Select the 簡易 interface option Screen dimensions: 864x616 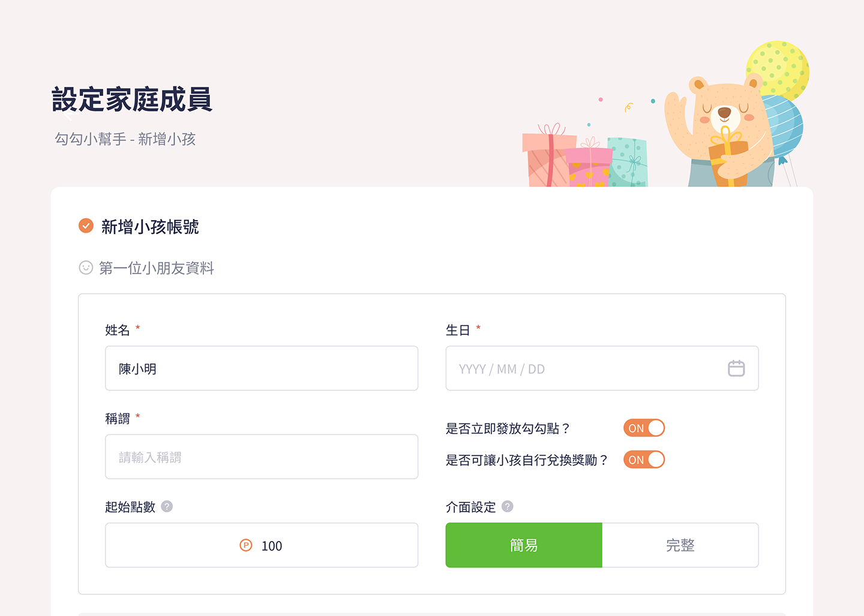pyautogui.click(x=524, y=545)
